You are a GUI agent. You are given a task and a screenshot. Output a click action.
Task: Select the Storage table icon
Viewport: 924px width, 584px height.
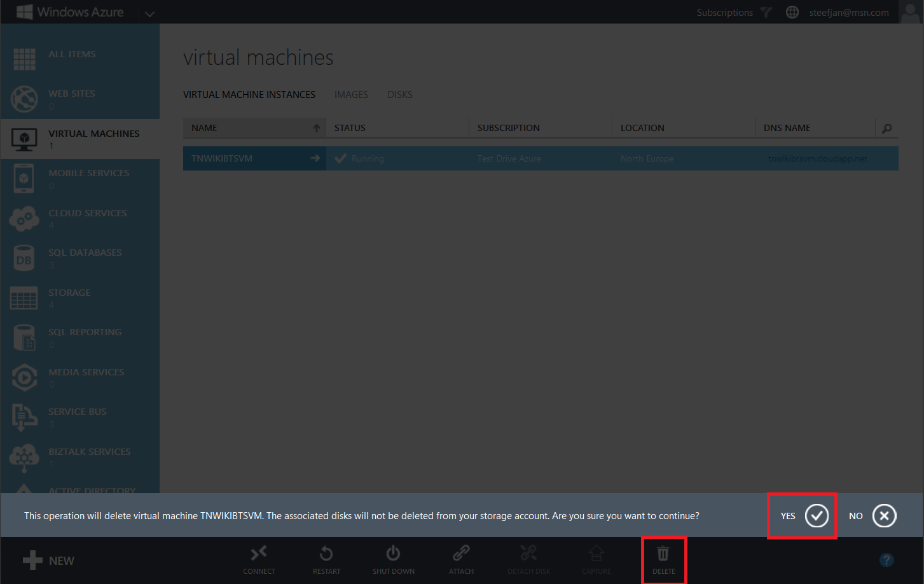pyautogui.click(x=24, y=298)
